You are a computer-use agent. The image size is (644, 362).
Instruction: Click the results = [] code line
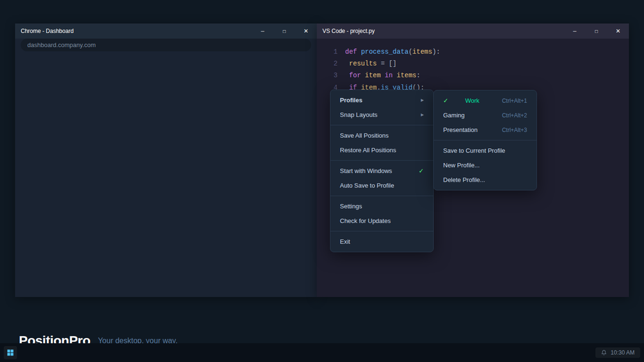coord(372,64)
